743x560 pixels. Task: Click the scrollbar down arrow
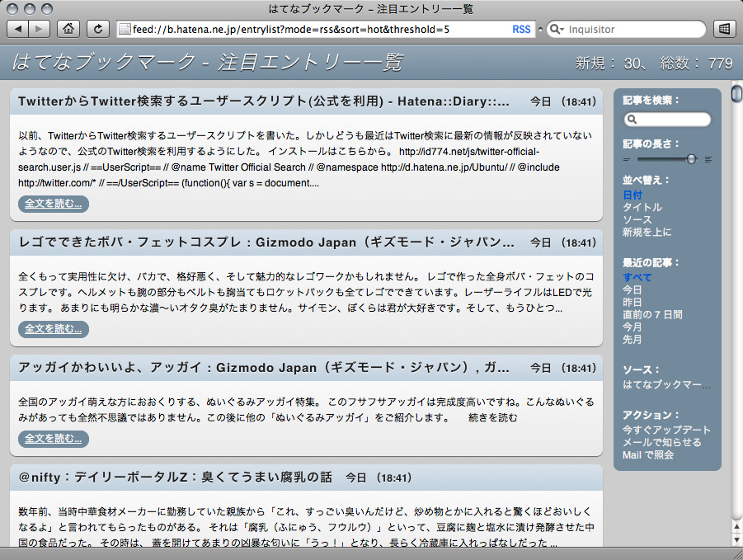coord(737,539)
